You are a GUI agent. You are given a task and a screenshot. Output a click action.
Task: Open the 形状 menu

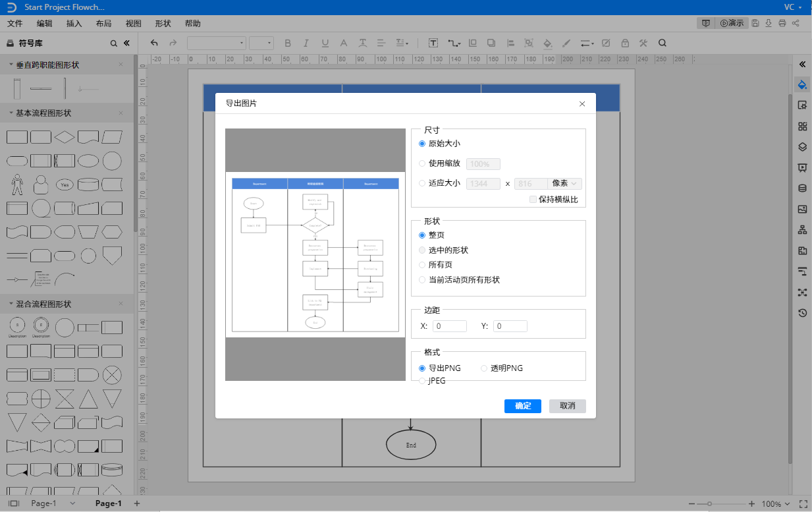163,23
